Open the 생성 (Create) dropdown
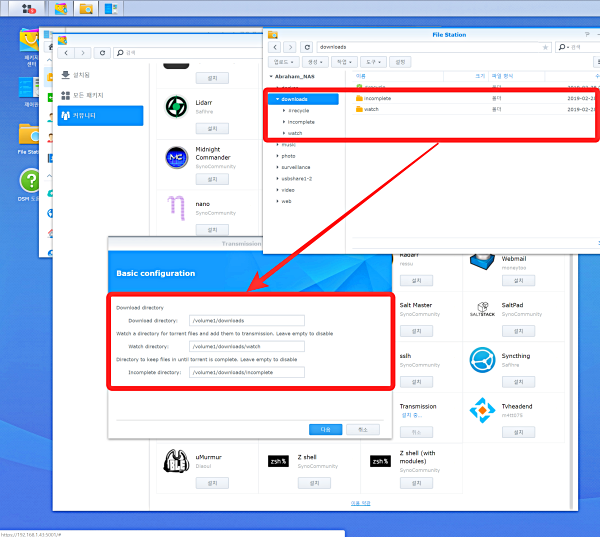The height and width of the screenshot is (537, 600). pyautogui.click(x=315, y=62)
